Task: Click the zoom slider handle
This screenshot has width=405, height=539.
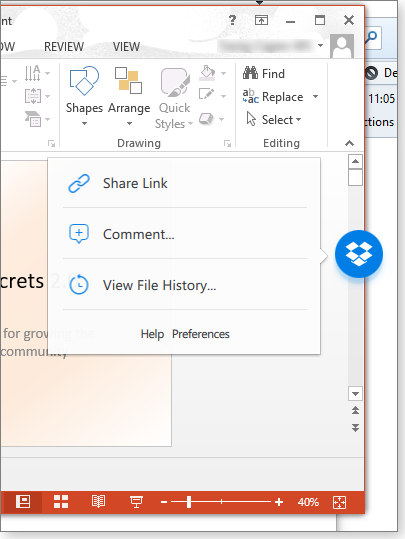Action: pos(189,502)
